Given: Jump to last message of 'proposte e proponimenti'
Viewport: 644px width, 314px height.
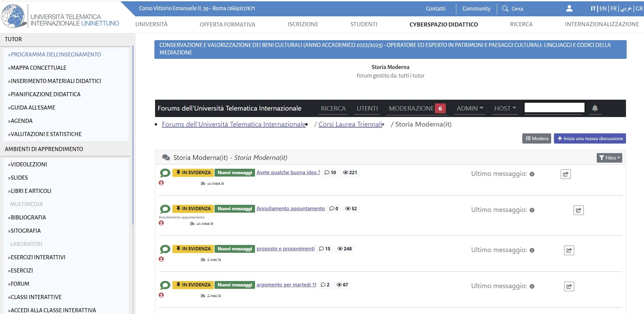Looking at the screenshot, I should (569, 250).
